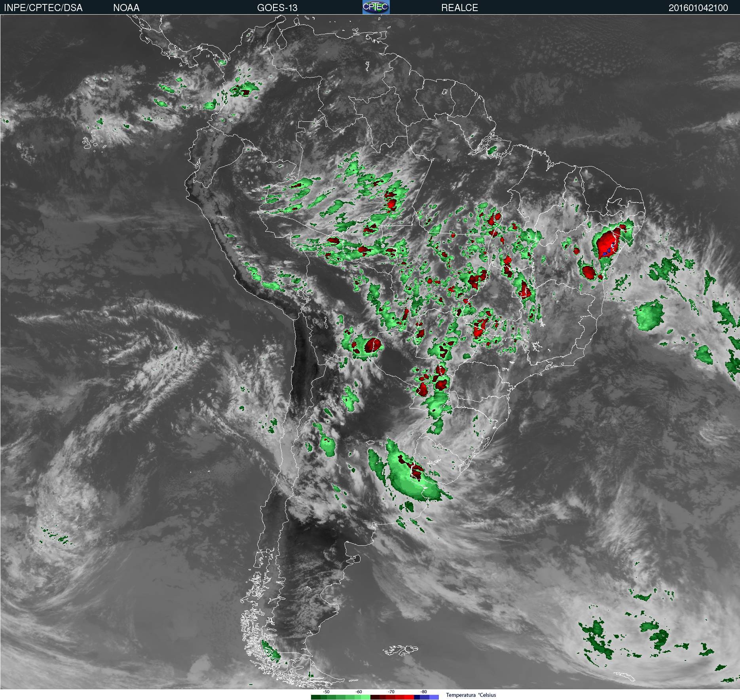The height and width of the screenshot is (700, 740).
Task: Click the GOES-13 satellite label
Action: (277, 8)
